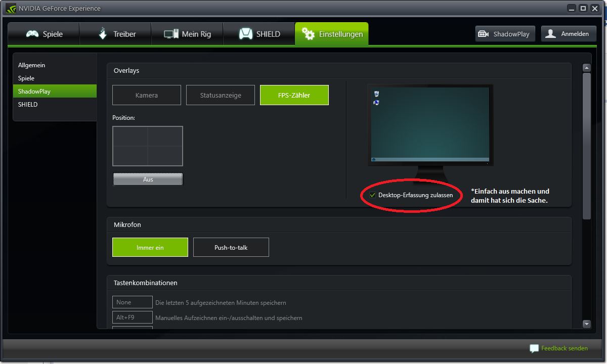Click the None hotkey field
The height and width of the screenshot is (364, 607).
click(133, 302)
